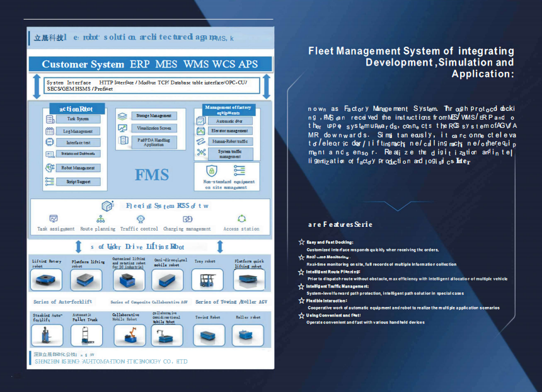542x392 pixels.
Task: Select the Access station icon
Action: tap(241, 219)
